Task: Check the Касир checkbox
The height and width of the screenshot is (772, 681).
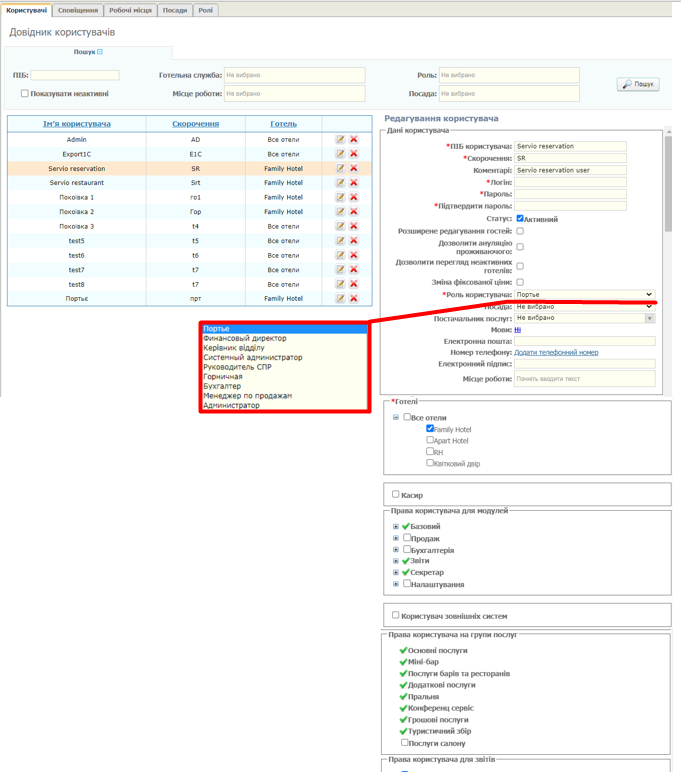Action: pos(396,494)
